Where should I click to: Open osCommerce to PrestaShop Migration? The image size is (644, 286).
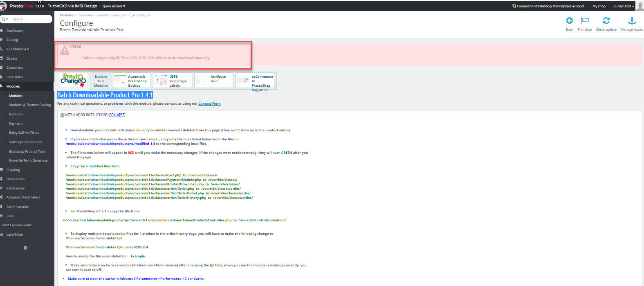coord(255,81)
